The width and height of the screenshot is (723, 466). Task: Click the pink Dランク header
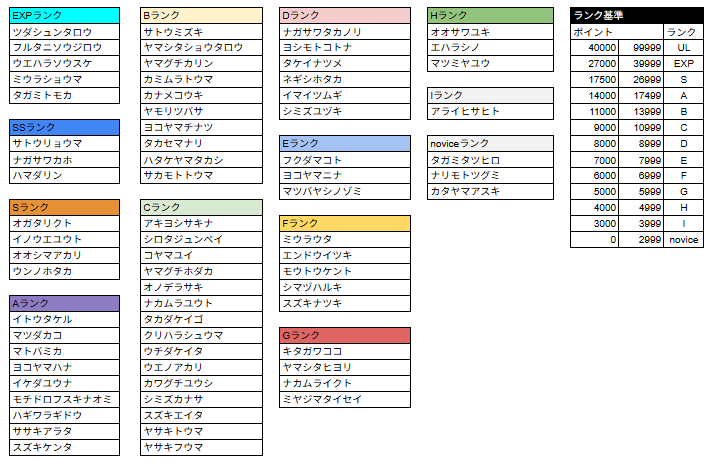click(345, 16)
